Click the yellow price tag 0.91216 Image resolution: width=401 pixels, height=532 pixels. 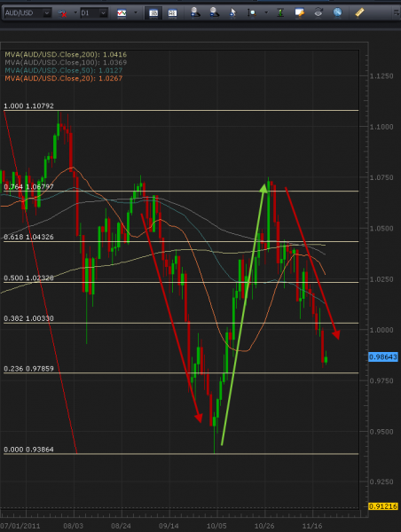[x=383, y=506]
